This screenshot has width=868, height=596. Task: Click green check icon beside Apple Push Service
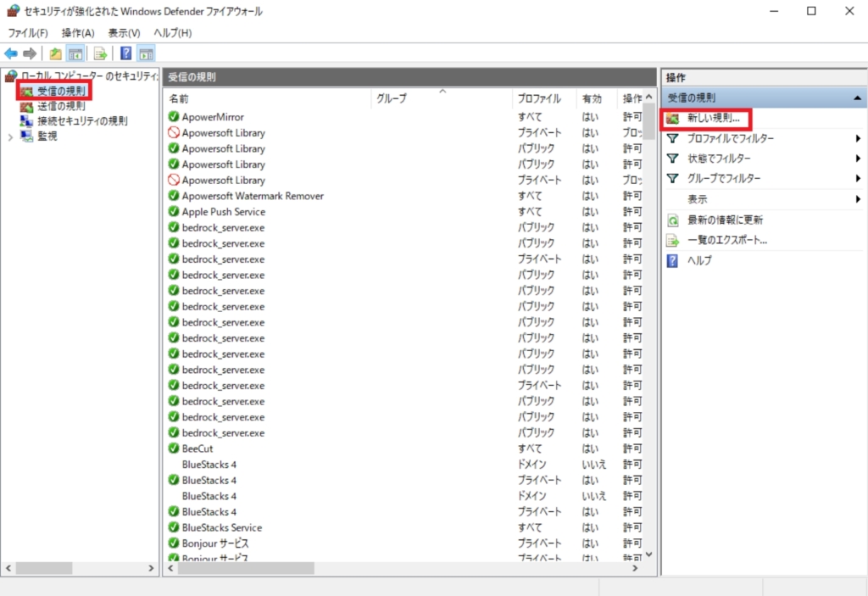[x=173, y=211]
